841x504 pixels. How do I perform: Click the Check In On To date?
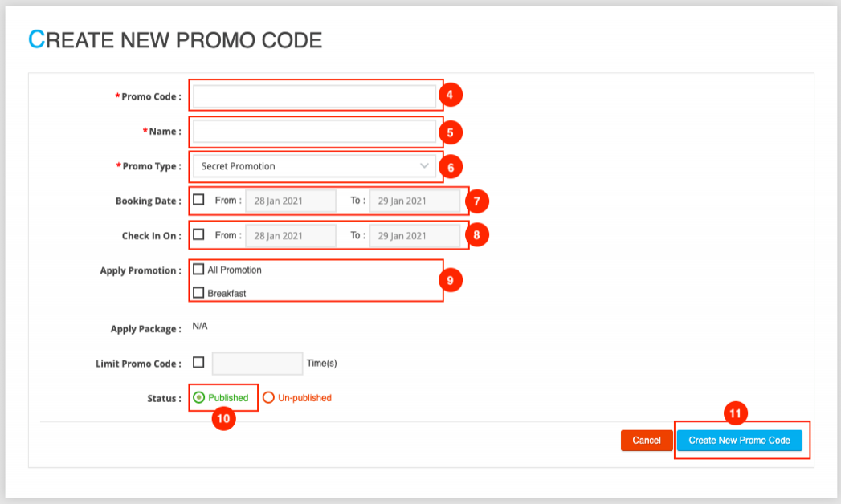414,236
